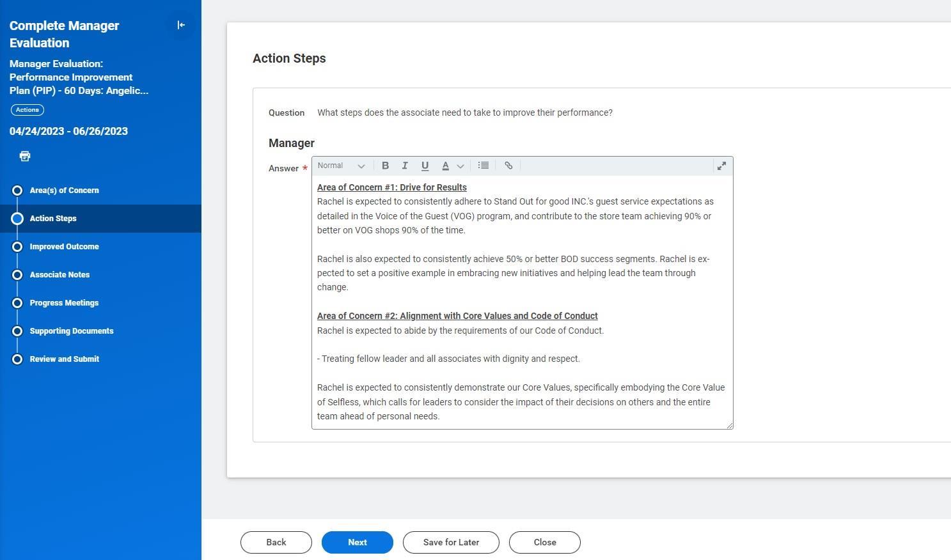
Task: Click the Action Steps page heading
Action: point(289,58)
